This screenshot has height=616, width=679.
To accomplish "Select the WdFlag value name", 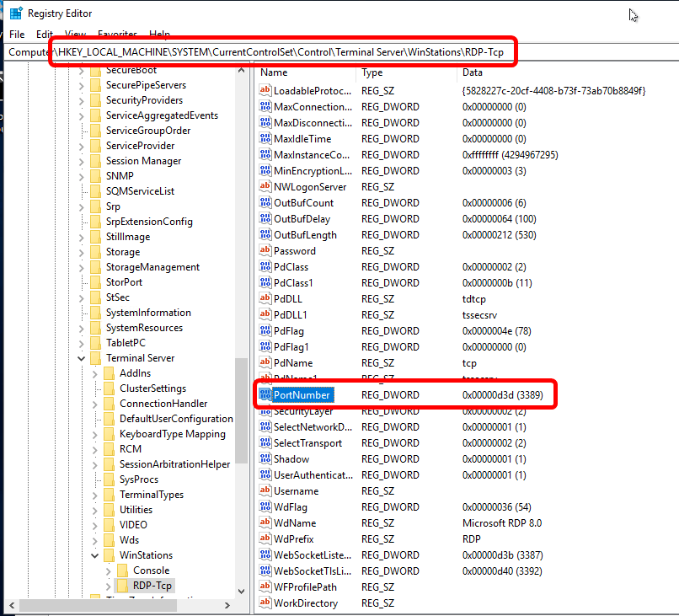I will point(291,507).
